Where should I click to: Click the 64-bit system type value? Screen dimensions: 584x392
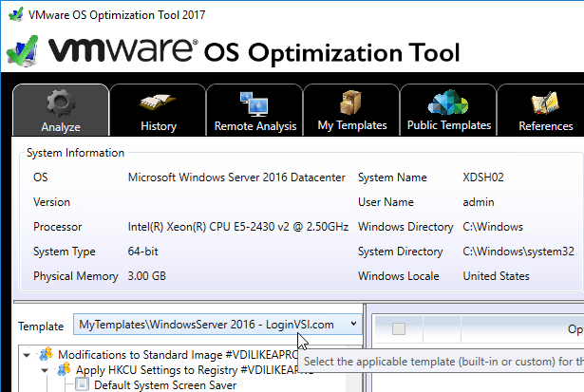point(143,252)
